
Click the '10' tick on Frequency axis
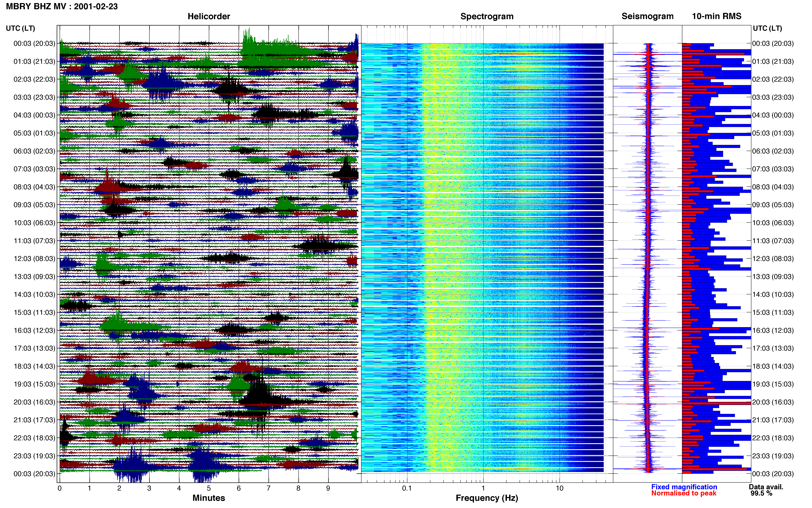click(x=559, y=488)
